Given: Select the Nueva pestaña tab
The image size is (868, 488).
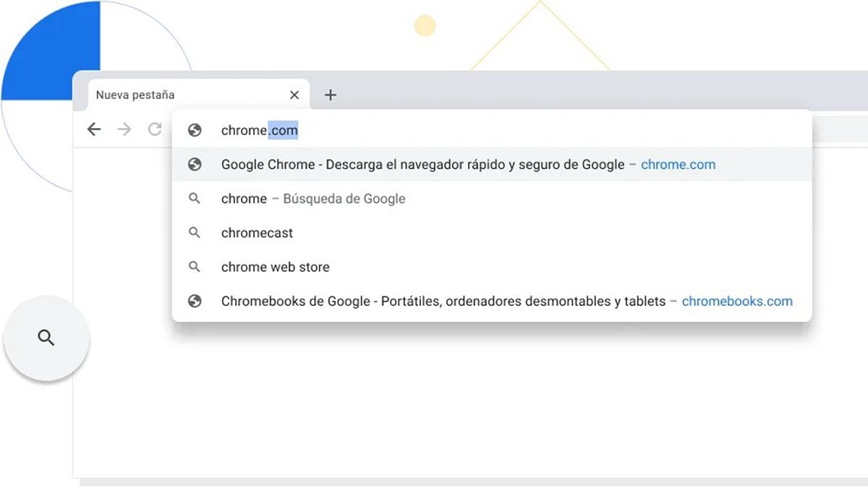Looking at the screenshot, I should (199, 95).
